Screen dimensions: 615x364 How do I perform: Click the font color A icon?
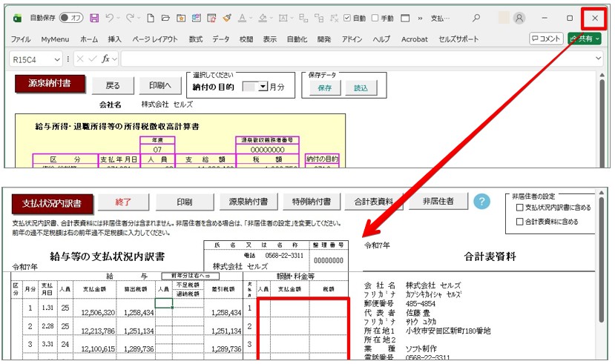(x=243, y=18)
